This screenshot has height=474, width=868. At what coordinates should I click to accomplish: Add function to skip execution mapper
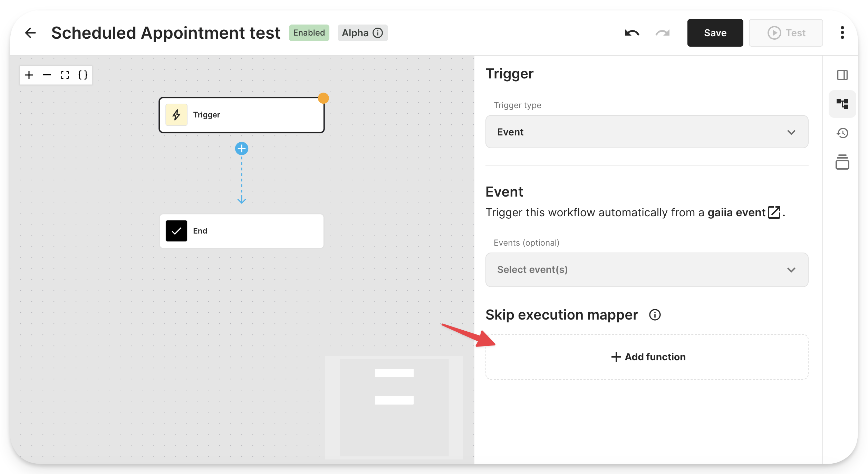coord(647,357)
